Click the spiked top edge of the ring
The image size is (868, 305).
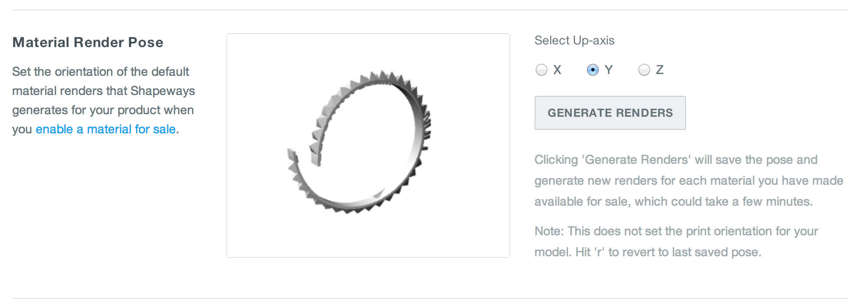(x=383, y=78)
